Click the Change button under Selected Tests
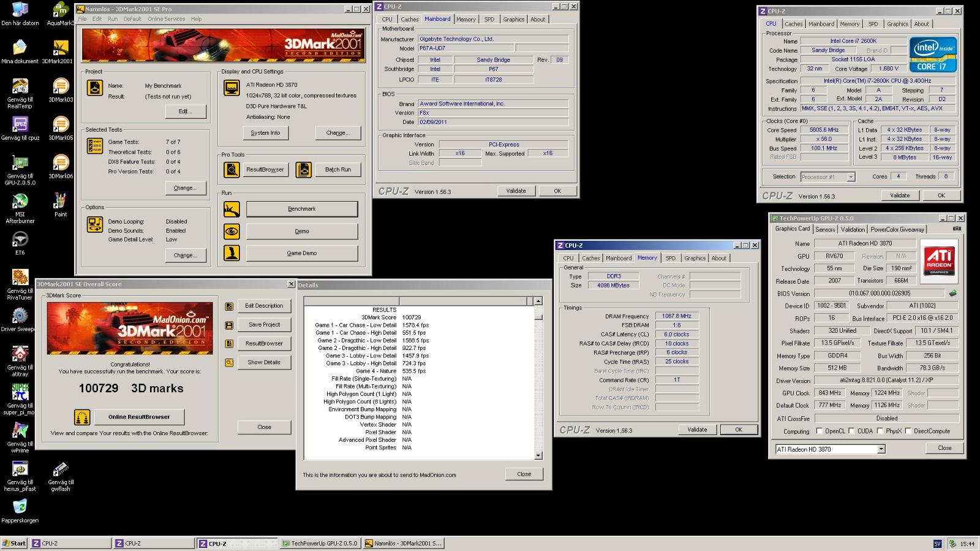Image resolution: width=980 pixels, height=551 pixels. click(x=186, y=188)
